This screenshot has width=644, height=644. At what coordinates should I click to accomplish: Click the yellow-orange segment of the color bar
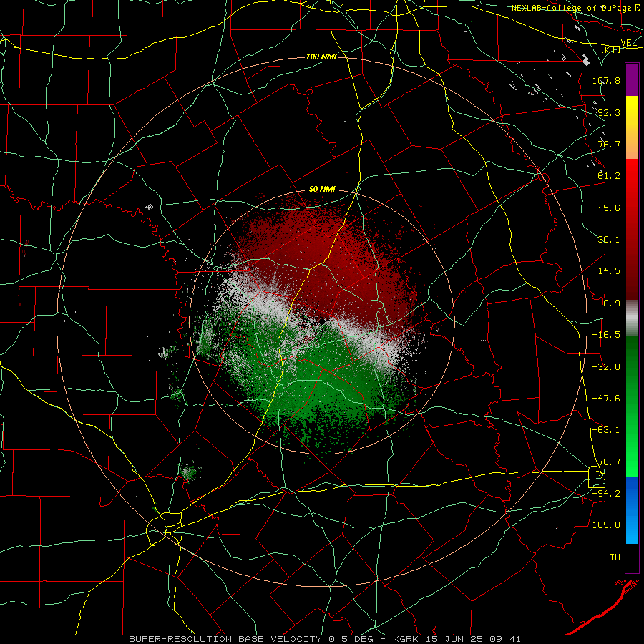tap(632, 127)
